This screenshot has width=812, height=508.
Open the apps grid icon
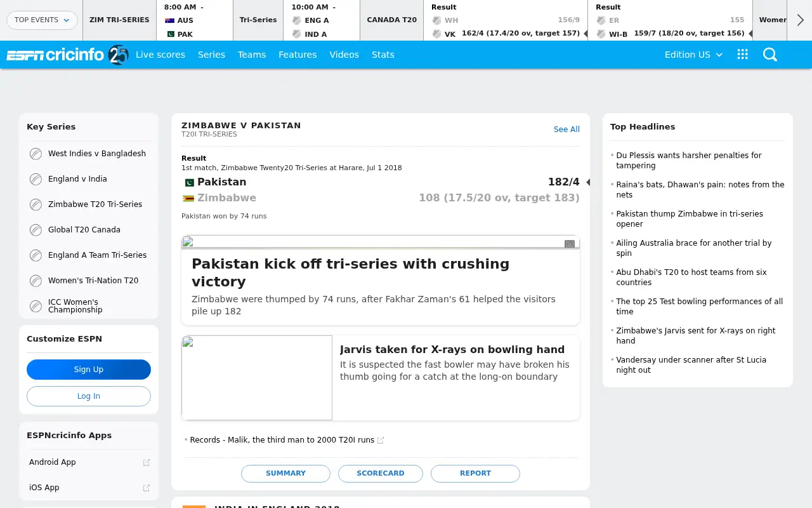pyautogui.click(x=743, y=55)
